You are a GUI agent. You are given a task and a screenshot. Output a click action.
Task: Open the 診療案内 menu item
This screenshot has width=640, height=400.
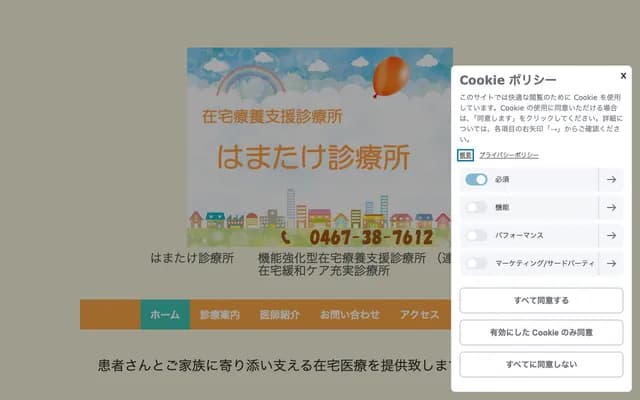click(x=219, y=314)
